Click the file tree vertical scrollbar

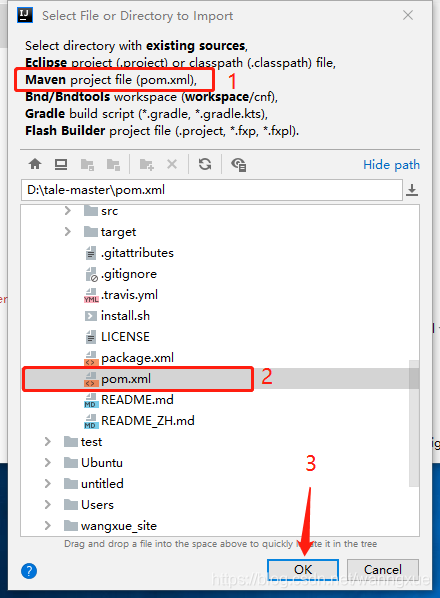point(414,423)
